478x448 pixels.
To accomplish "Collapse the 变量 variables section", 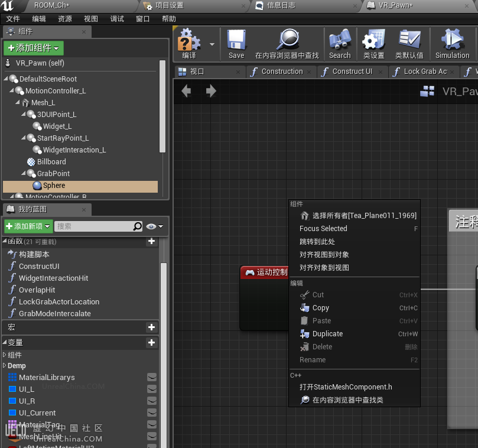I will 5,342.
